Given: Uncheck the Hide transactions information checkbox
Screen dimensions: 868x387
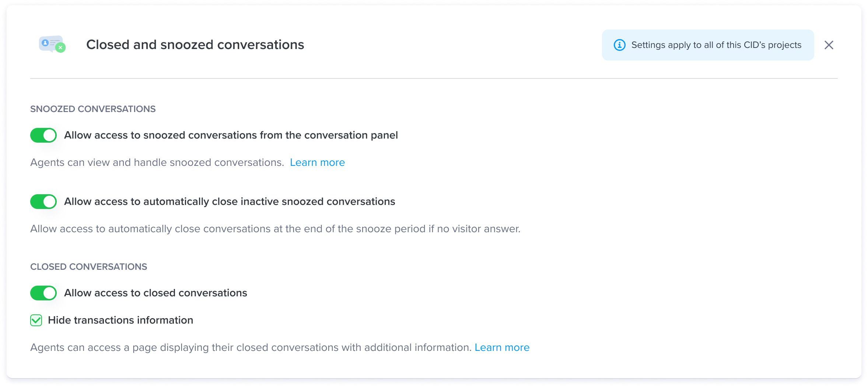Looking at the screenshot, I should click(36, 320).
